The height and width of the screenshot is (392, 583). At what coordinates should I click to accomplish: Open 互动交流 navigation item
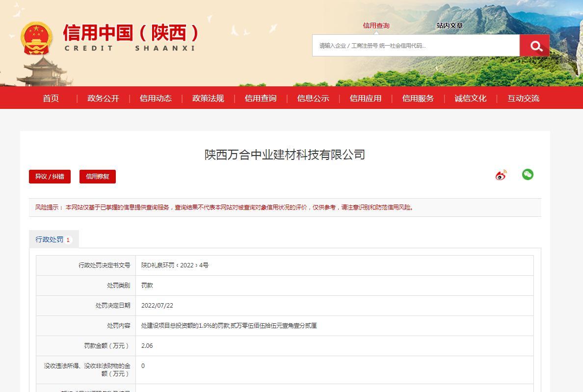coord(524,99)
